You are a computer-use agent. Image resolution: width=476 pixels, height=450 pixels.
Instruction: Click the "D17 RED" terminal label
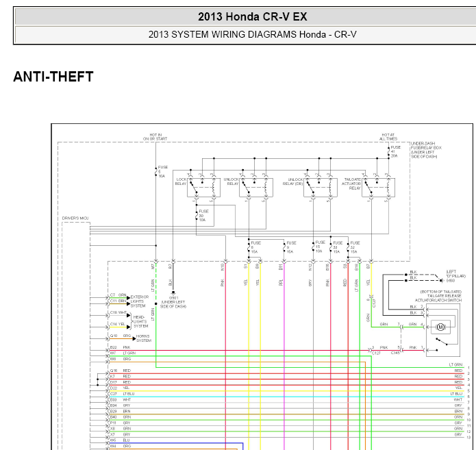[x=121, y=382]
